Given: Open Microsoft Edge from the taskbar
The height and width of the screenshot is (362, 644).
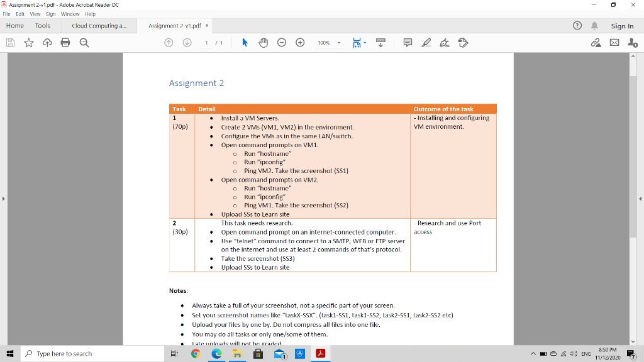Looking at the screenshot, I should 216,353.
